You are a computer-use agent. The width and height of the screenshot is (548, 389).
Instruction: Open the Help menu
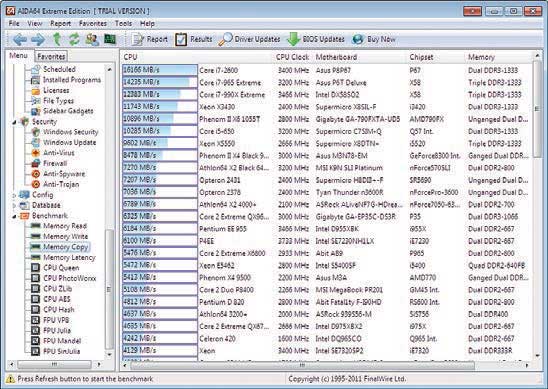(x=147, y=23)
